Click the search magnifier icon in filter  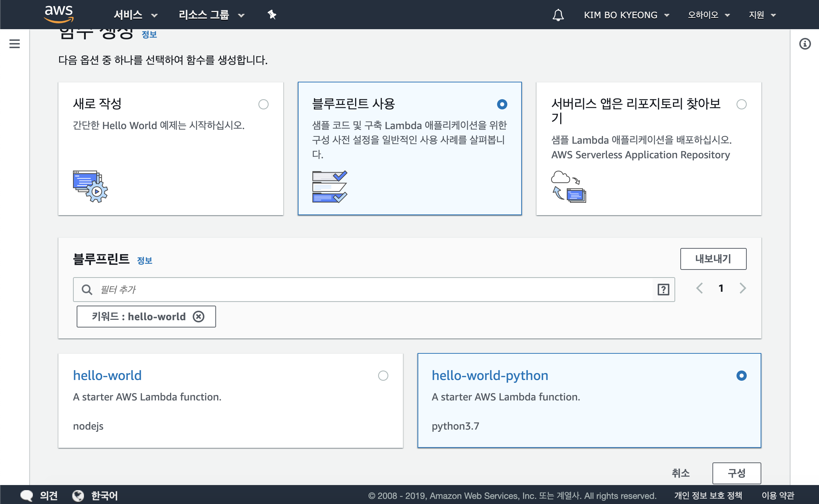87,290
